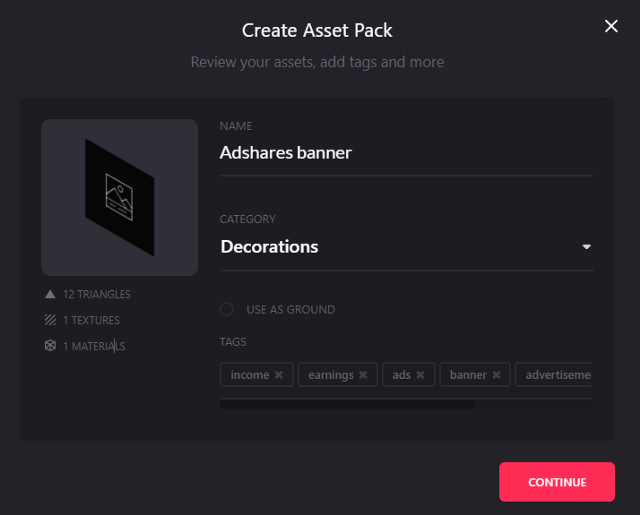Remove the earnings tag
Screen dimensions: 640x515
pos(363,375)
